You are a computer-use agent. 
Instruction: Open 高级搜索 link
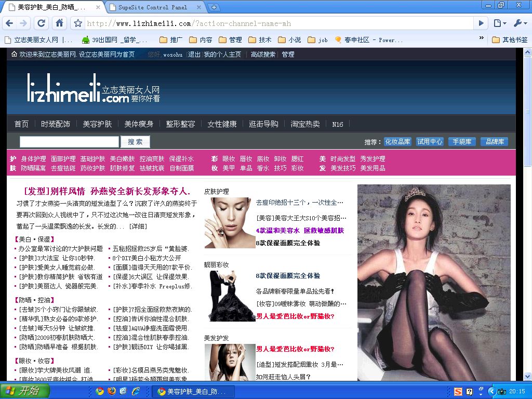[x=263, y=54]
